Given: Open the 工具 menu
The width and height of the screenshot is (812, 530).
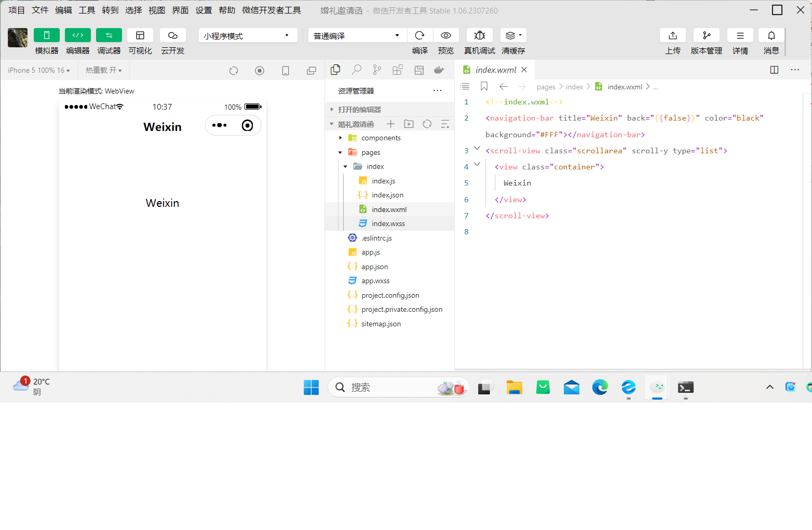Looking at the screenshot, I should point(87,10).
